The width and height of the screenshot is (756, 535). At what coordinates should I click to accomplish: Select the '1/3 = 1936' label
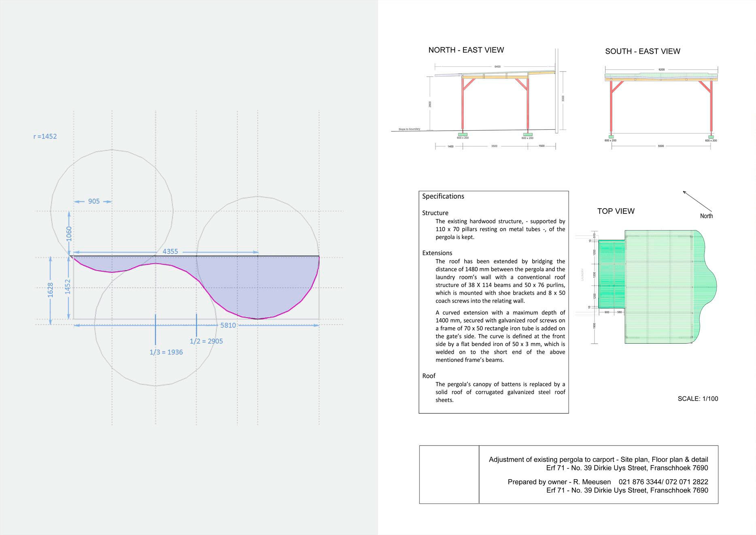pos(166,352)
